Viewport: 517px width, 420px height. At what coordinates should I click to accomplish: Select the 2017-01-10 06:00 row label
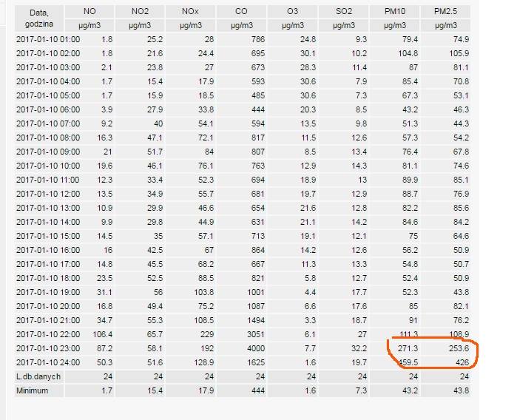[48, 109]
